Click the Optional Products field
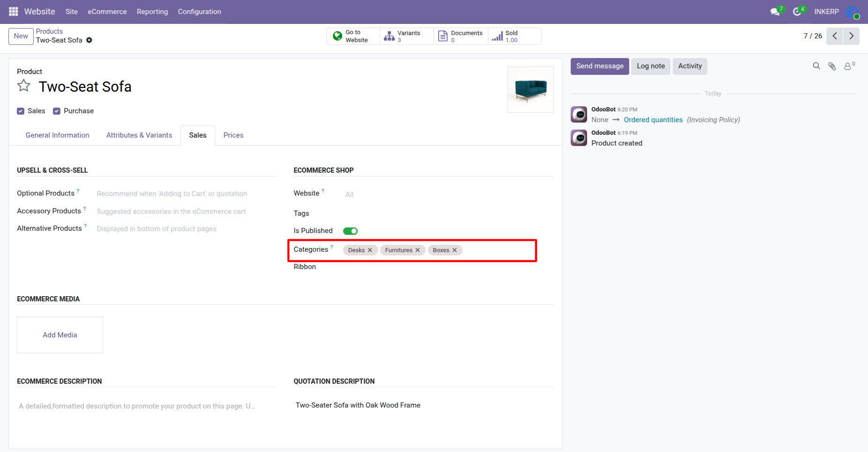Viewport: 868px width, 452px height. pyautogui.click(x=186, y=194)
